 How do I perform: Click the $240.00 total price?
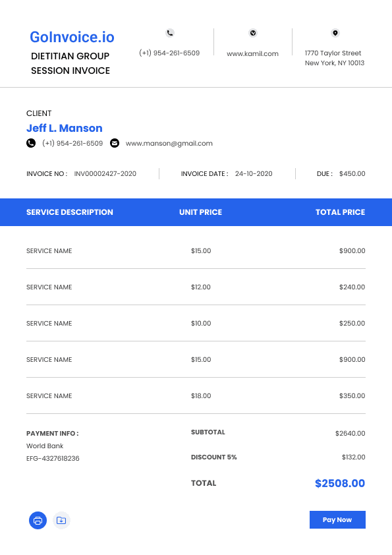[352, 287]
